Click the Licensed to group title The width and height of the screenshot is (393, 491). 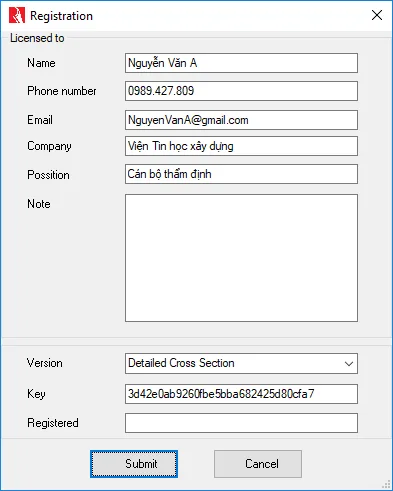click(37, 38)
